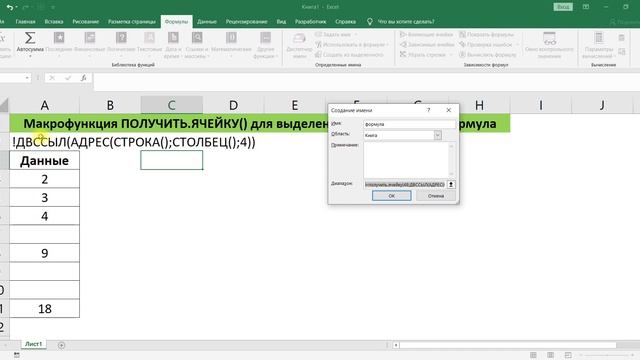Image resolution: width=640 pixels, height=360 pixels.
Task: Open the Lookup and Reference functions icon
Action: 197,38
